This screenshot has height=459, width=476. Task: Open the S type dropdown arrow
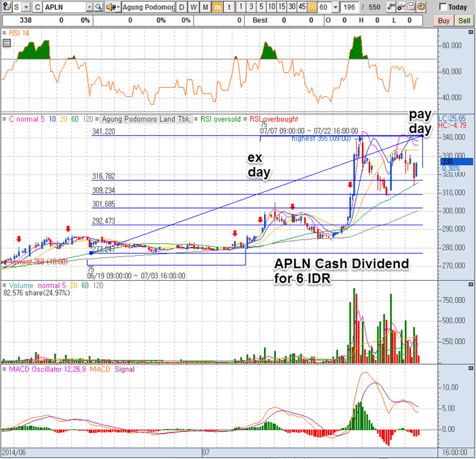26,7
